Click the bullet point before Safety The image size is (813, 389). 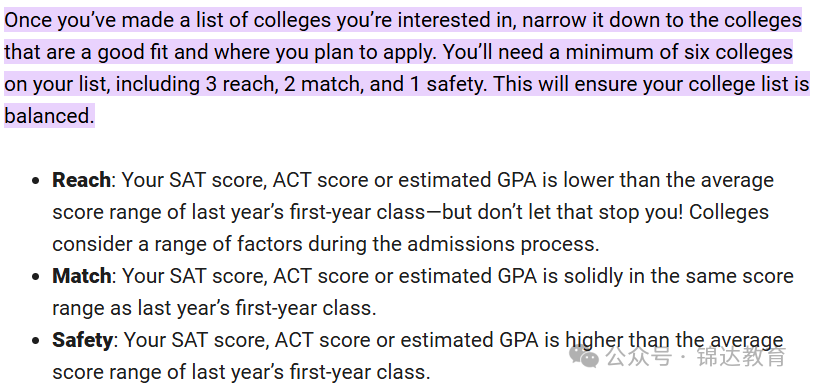pyautogui.click(x=35, y=342)
